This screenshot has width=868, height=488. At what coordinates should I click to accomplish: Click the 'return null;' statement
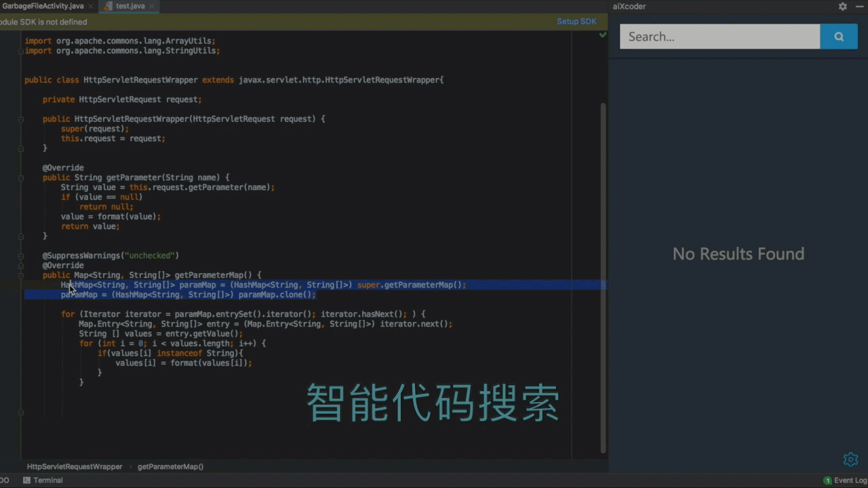click(x=106, y=207)
